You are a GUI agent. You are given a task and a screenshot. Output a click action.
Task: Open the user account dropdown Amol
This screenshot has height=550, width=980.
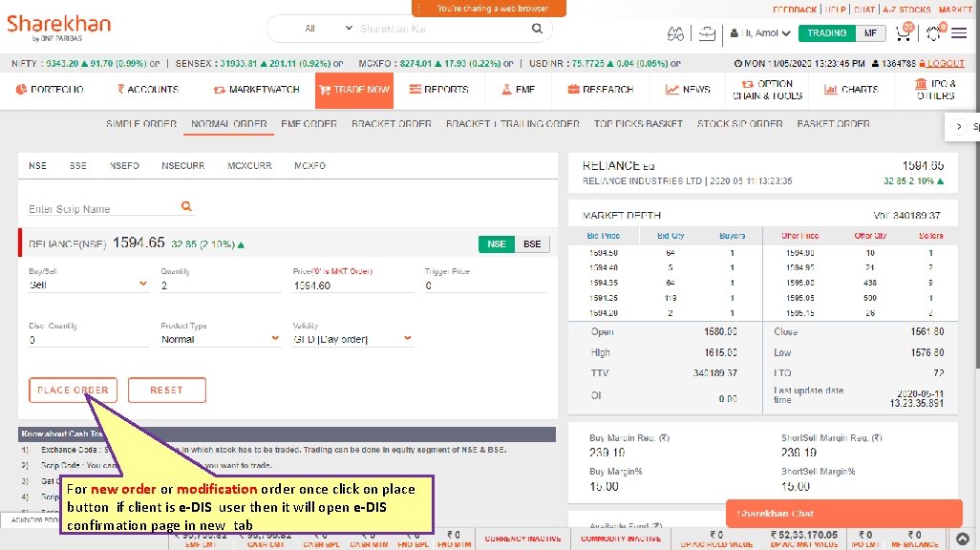[x=760, y=33]
